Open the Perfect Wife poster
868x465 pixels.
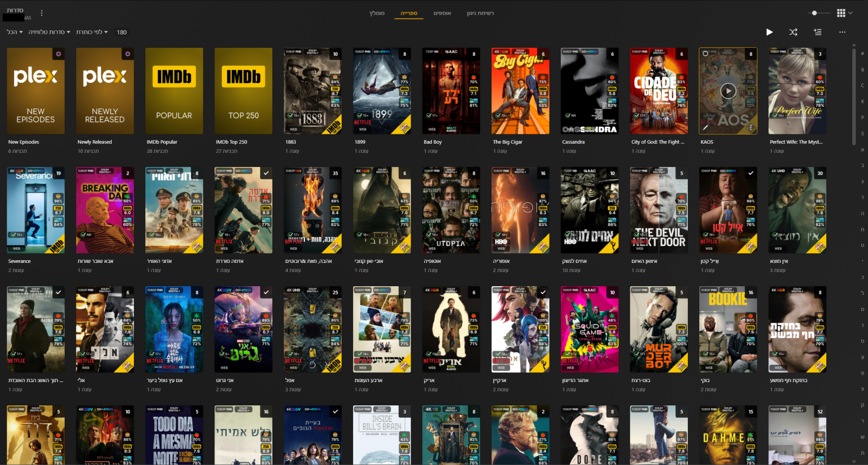tap(797, 91)
